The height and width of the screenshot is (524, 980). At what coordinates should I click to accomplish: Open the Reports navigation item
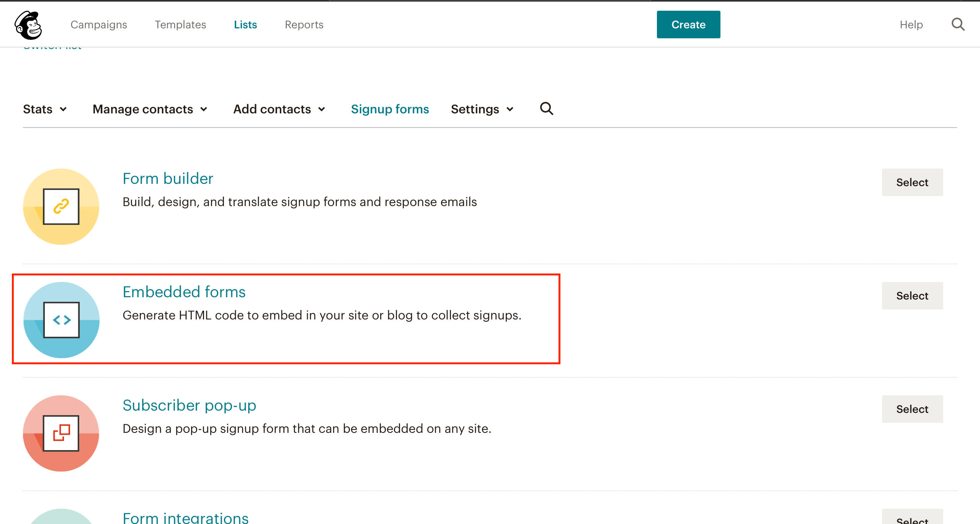[304, 25]
